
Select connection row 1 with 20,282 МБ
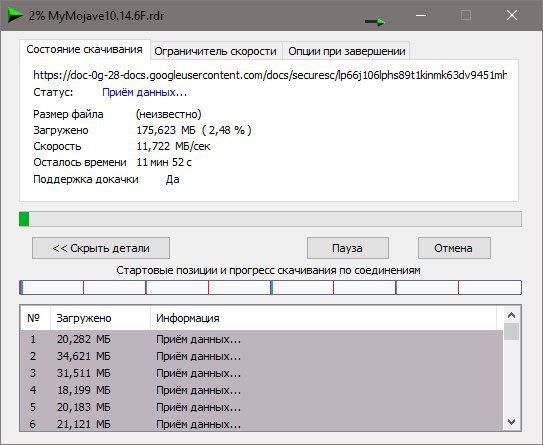(261, 339)
